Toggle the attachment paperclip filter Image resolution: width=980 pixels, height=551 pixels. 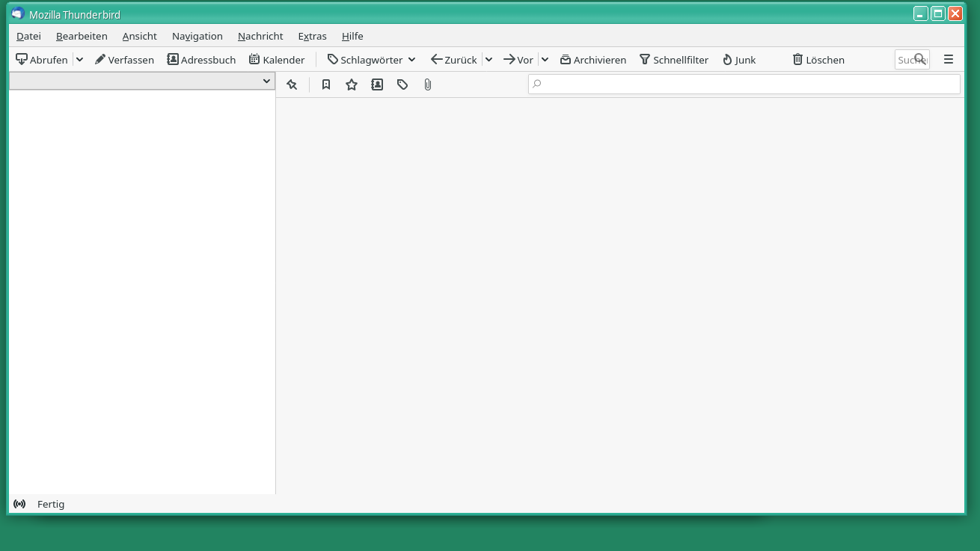pos(428,85)
